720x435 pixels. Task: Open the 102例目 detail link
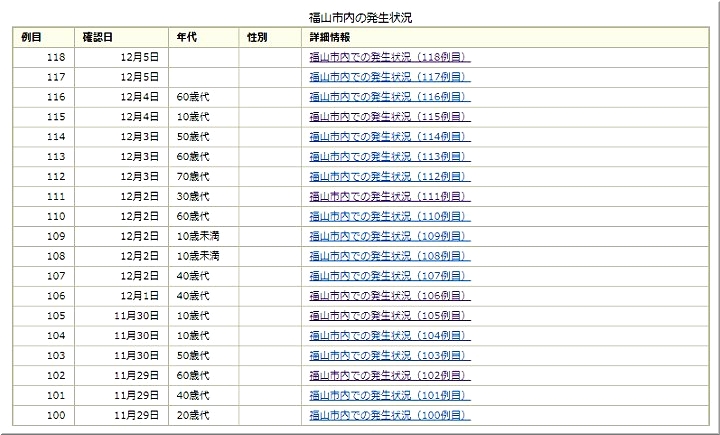click(x=389, y=376)
